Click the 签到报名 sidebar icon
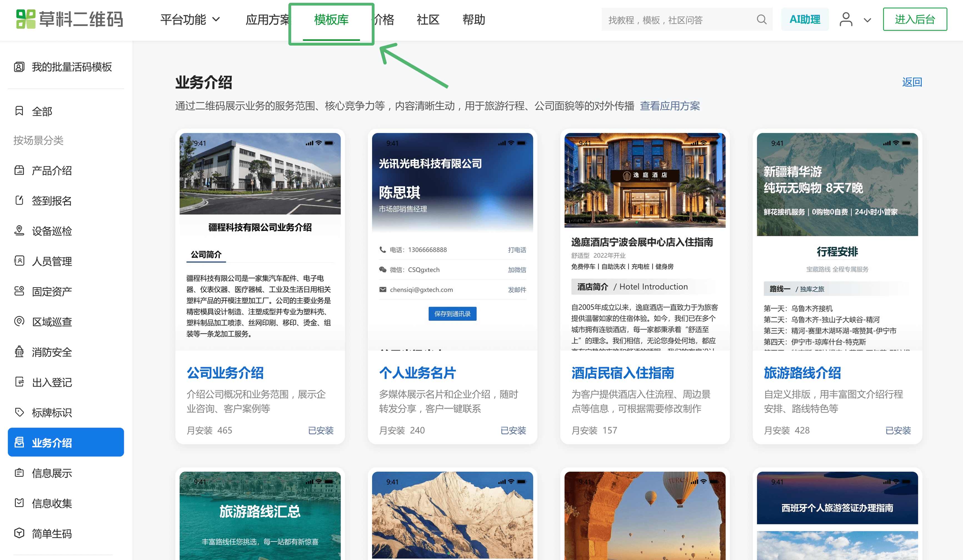This screenshot has width=963, height=560. point(19,201)
